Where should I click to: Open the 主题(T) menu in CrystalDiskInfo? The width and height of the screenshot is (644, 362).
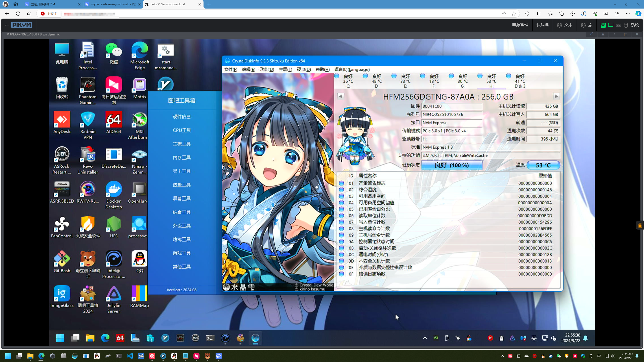285,69
